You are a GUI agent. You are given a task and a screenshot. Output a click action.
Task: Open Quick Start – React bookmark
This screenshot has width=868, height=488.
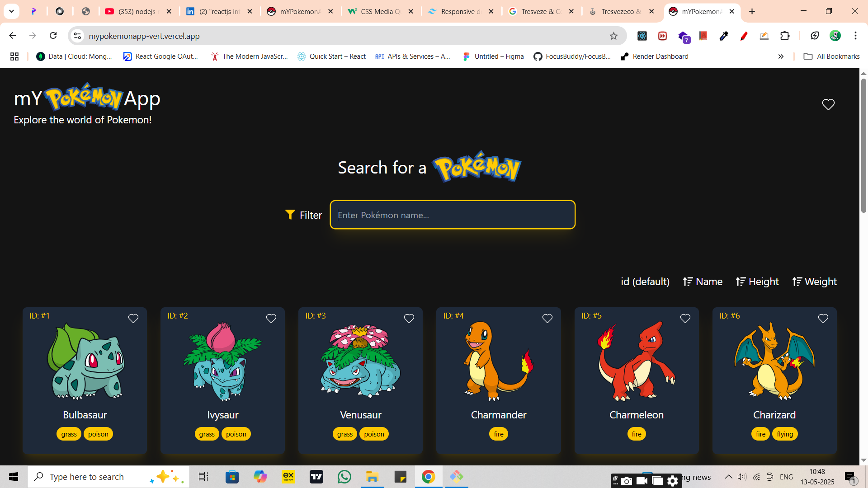pyautogui.click(x=332, y=56)
